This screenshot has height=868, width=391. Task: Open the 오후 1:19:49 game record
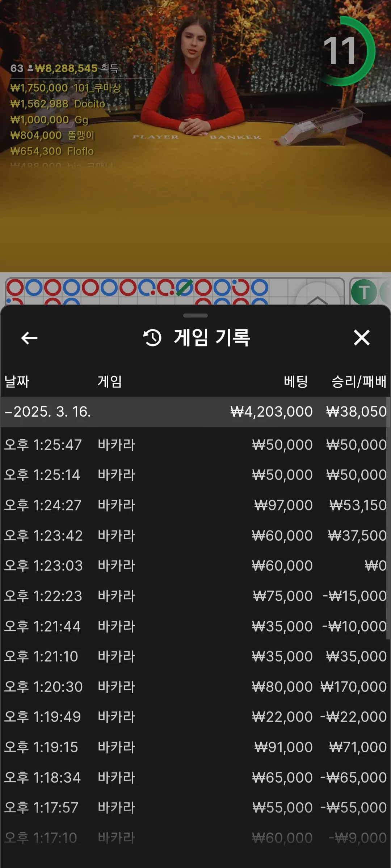pyautogui.click(x=195, y=716)
